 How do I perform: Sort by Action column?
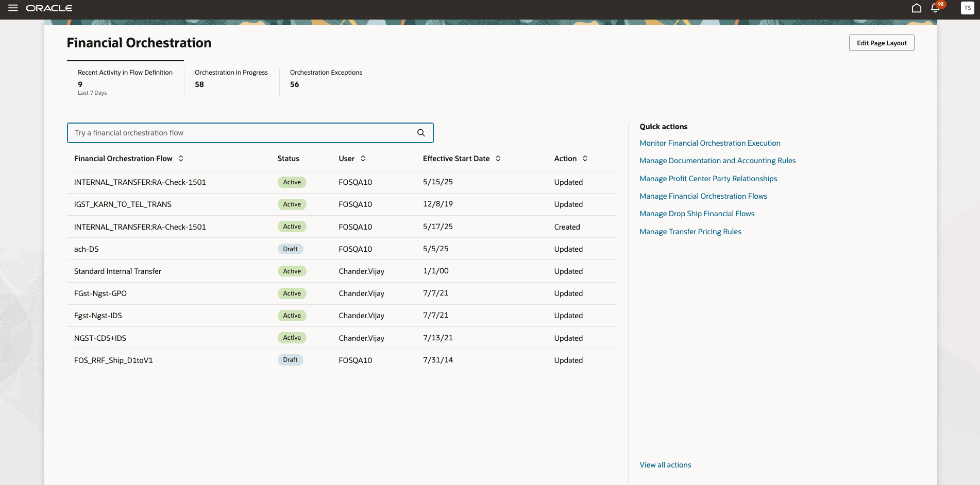tap(585, 159)
